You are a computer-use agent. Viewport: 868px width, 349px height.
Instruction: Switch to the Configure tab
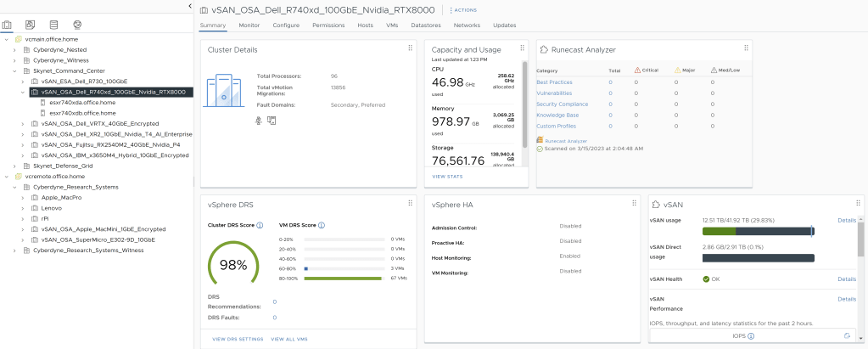(286, 25)
